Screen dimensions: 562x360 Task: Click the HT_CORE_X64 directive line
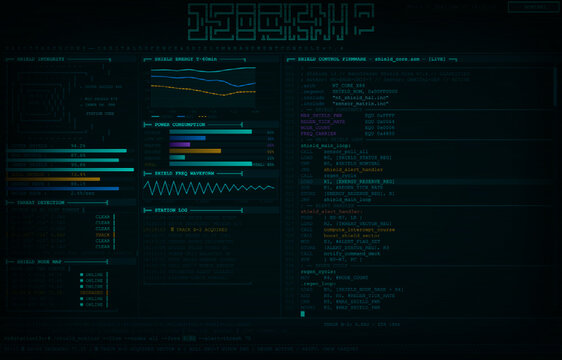click(333, 86)
